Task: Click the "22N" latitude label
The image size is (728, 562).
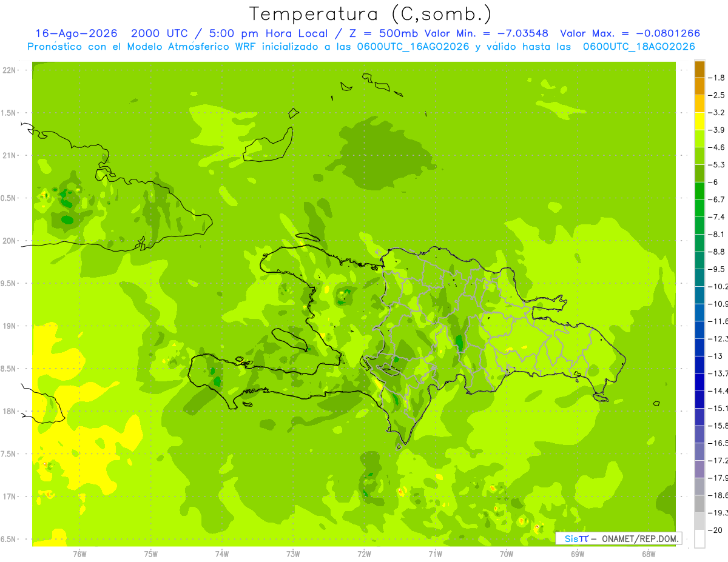Action: 9,70
